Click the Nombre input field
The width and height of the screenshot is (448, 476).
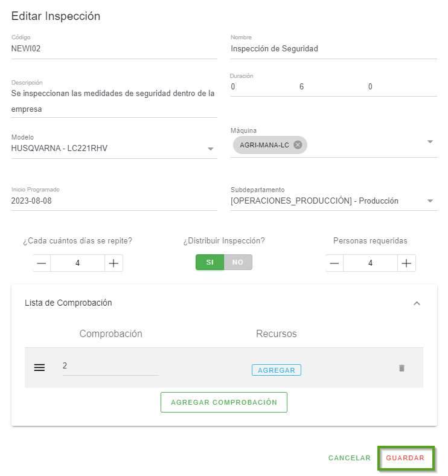tap(333, 49)
